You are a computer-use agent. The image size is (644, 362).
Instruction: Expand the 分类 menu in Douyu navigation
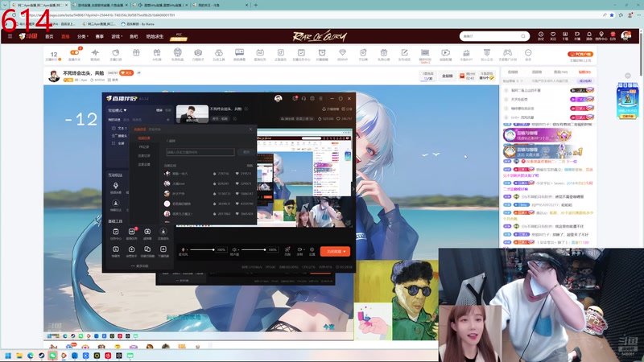[x=83, y=36]
